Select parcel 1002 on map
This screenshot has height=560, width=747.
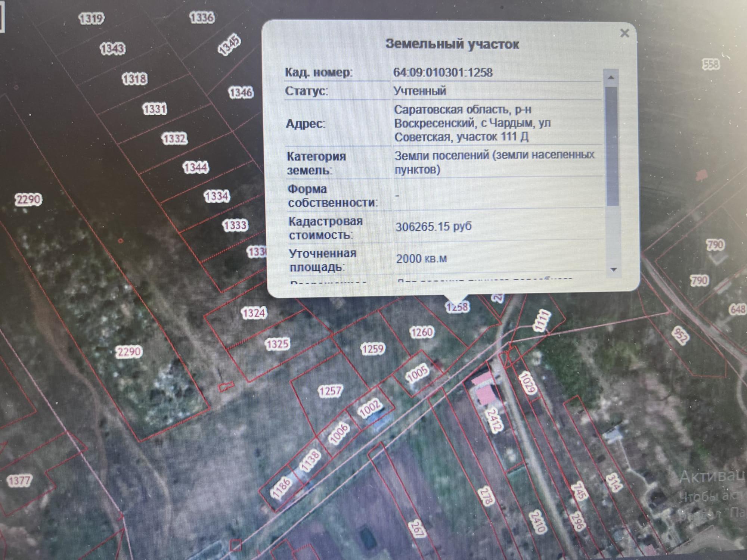369,408
